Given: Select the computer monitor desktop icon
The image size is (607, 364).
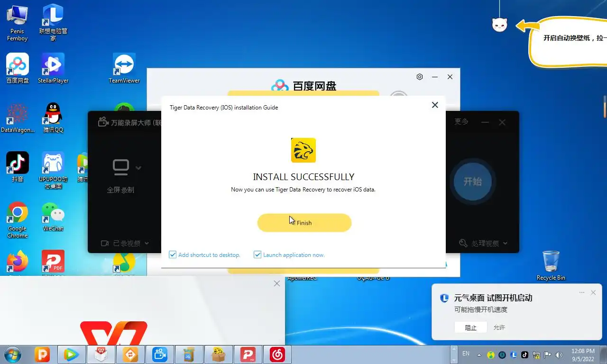Looking at the screenshot, I should click(18, 22).
